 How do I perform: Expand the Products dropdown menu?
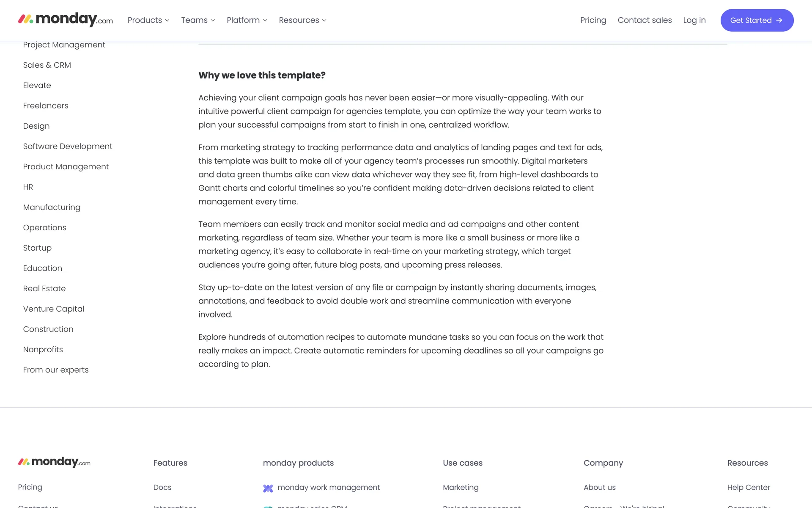(x=148, y=20)
